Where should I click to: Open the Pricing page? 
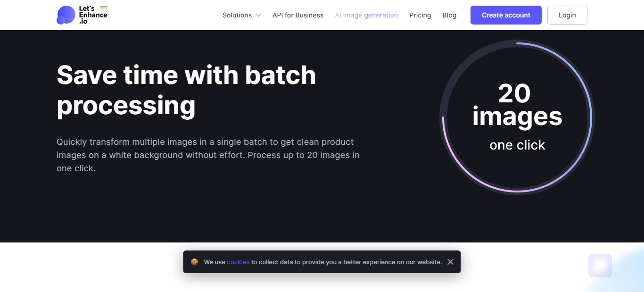click(420, 15)
